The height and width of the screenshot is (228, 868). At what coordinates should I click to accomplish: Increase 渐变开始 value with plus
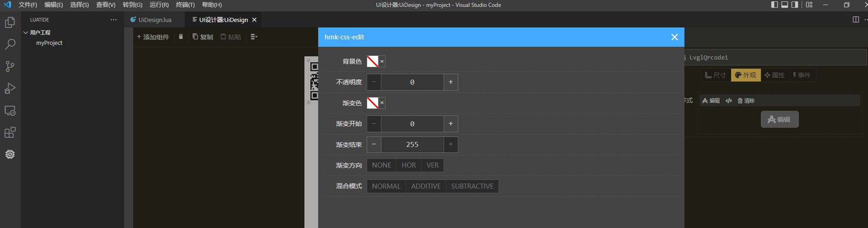450,124
